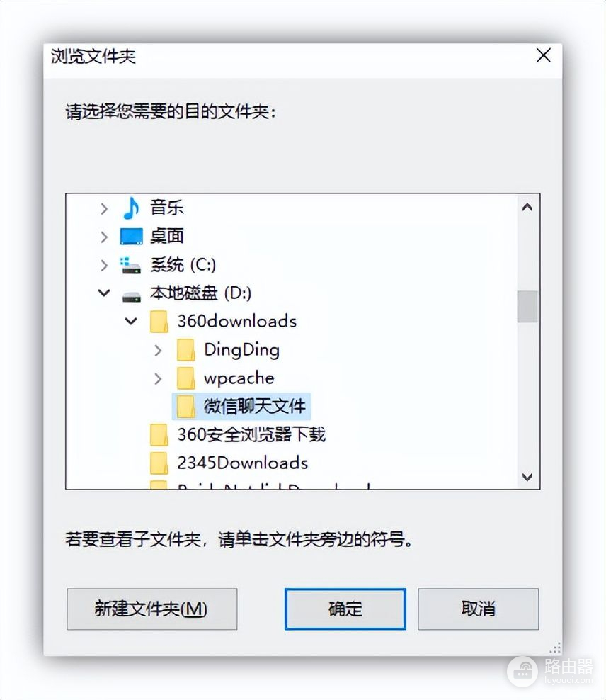Click the DingDing folder icon
Screen dimensions: 606x700
(x=185, y=350)
